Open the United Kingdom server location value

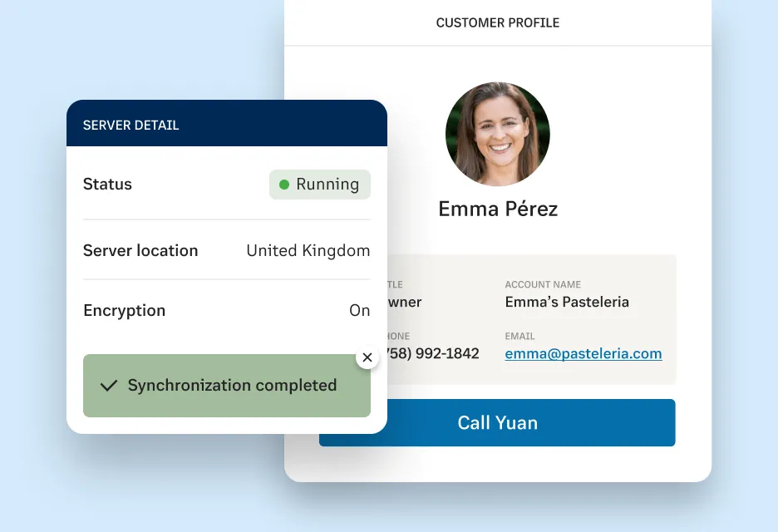click(308, 250)
